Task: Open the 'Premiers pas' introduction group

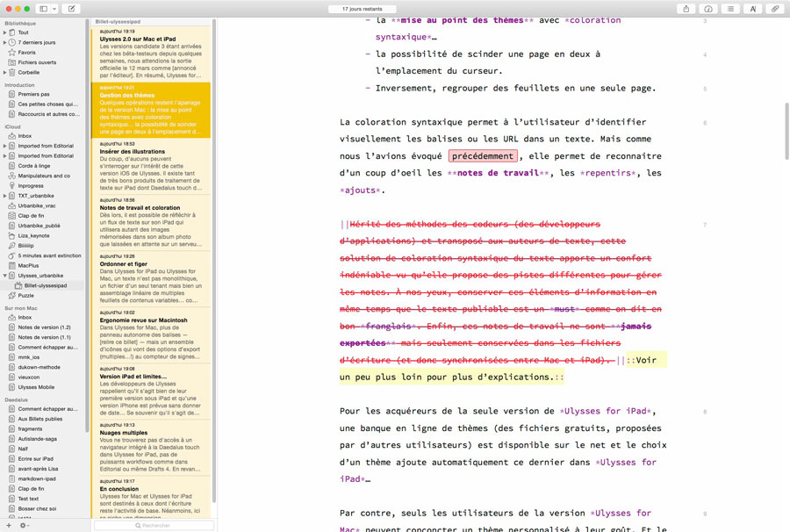Action: click(33, 94)
